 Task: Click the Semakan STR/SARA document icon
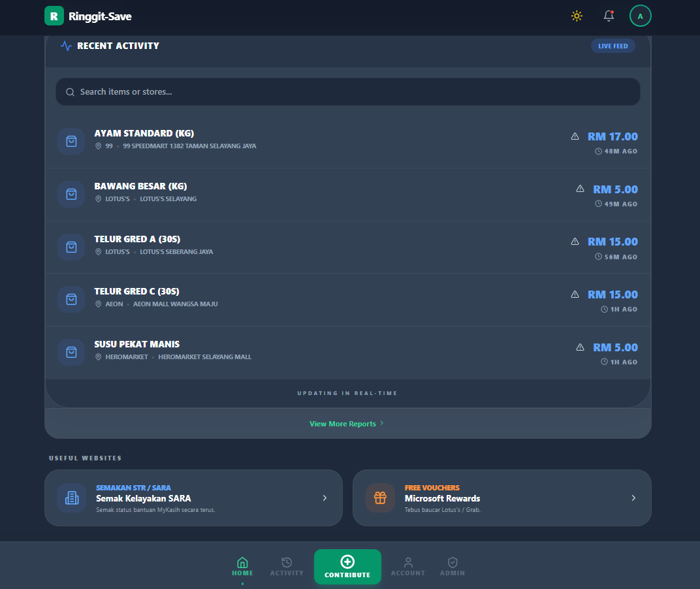71,498
